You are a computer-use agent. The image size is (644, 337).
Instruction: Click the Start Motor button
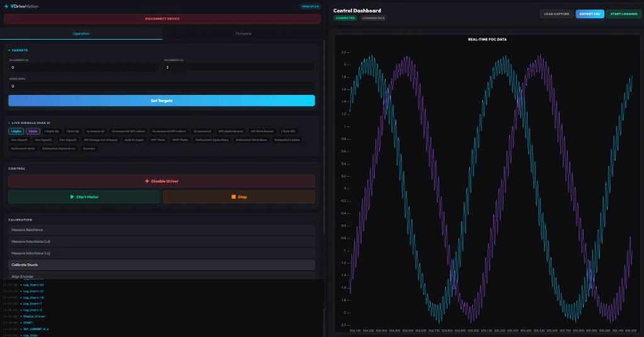click(x=84, y=197)
